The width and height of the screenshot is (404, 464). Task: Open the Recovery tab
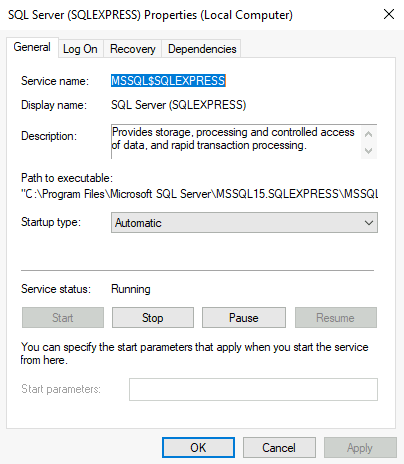coord(133,49)
